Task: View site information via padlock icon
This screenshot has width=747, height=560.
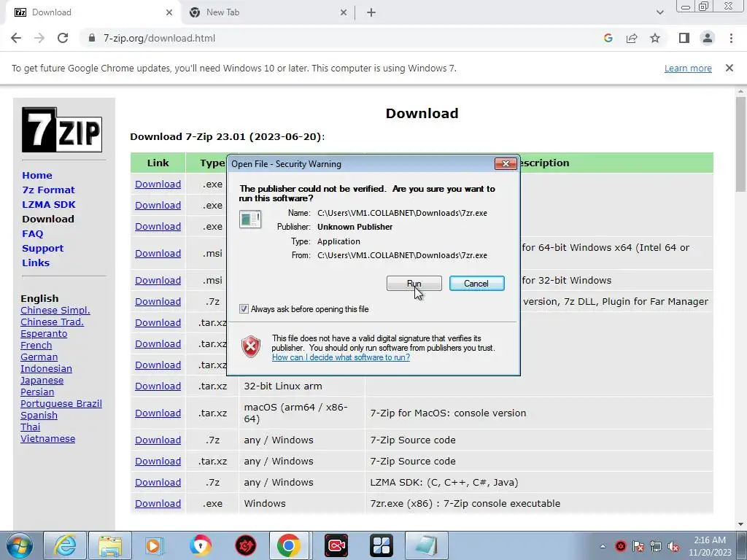Action: tap(92, 38)
